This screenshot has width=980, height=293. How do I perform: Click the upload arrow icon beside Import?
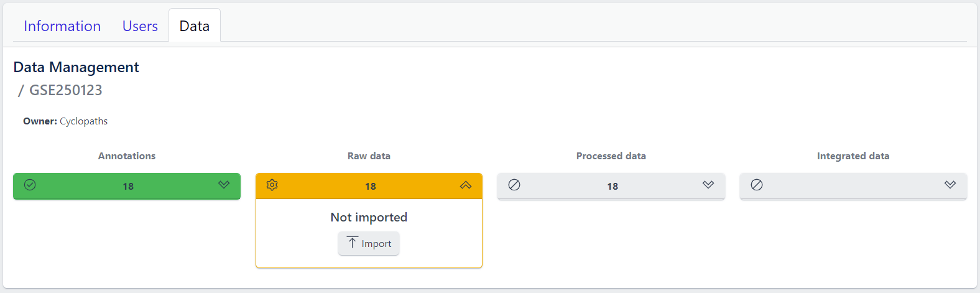[x=353, y=243]
